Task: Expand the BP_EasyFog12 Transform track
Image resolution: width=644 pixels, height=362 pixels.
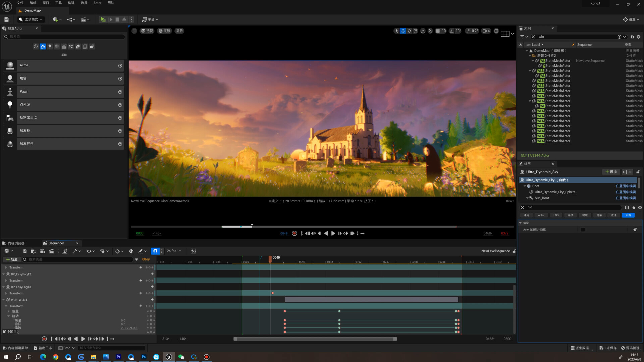Action: 6,281
